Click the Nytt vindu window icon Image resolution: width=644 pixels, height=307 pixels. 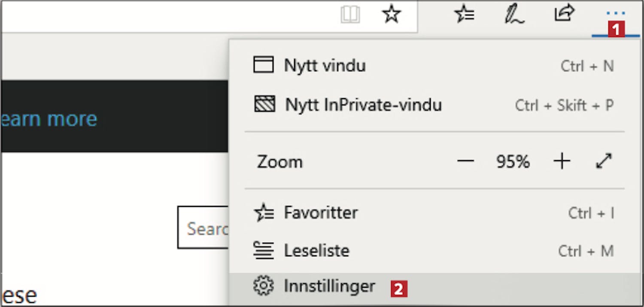264,65
